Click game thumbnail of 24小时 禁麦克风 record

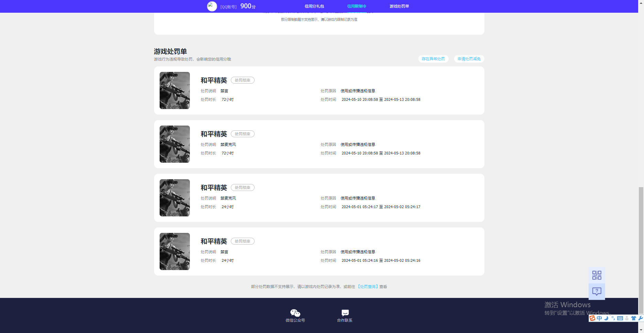(x=175, y=198)
